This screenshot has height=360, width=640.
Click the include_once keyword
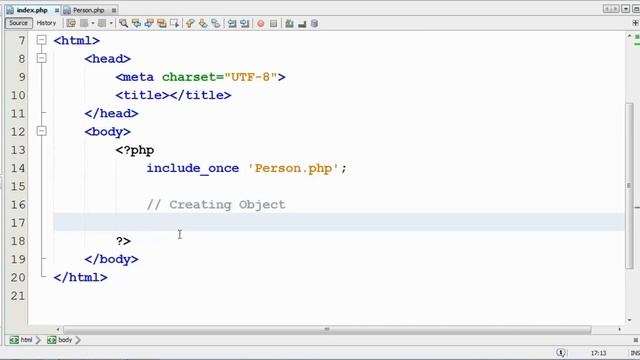point(193,168)
